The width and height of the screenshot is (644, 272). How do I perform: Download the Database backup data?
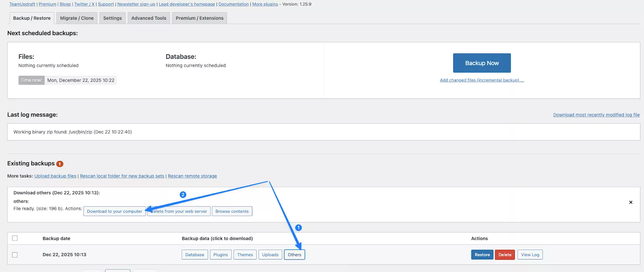(x=195, y=255)
